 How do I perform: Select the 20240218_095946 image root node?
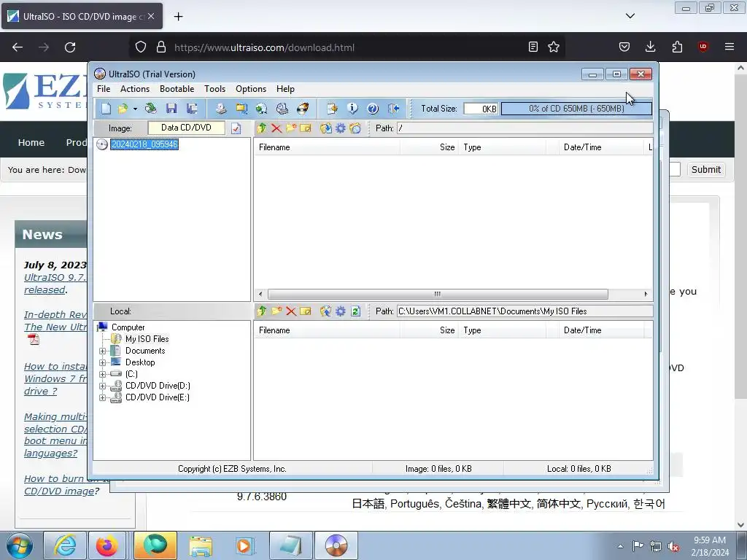coord(144,144)
